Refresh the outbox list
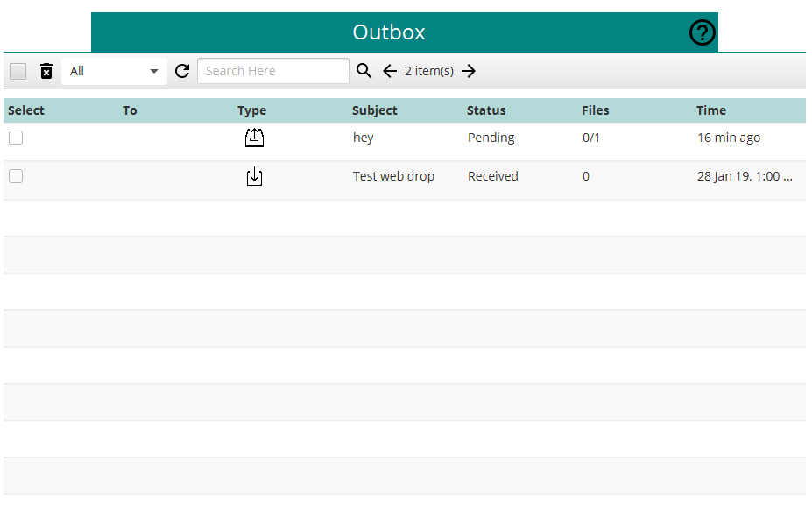 coord(182,71)
